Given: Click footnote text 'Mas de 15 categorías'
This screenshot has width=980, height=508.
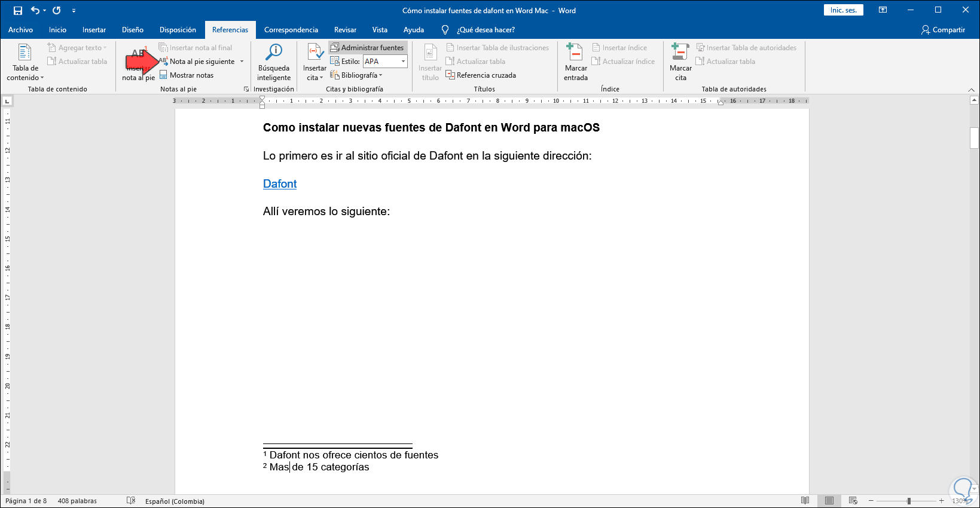Looking at the screenshot, I should pos(319,467).
